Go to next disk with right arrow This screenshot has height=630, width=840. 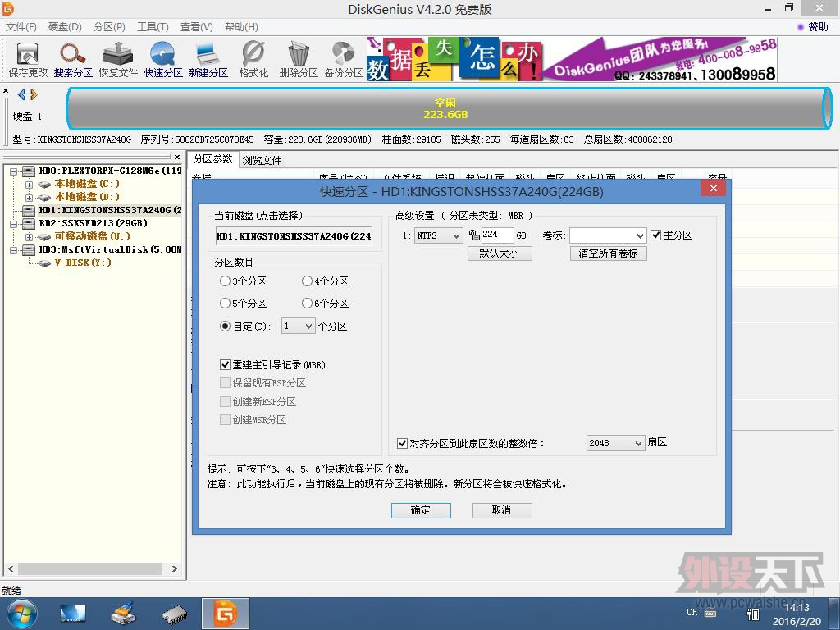(34, 95)
